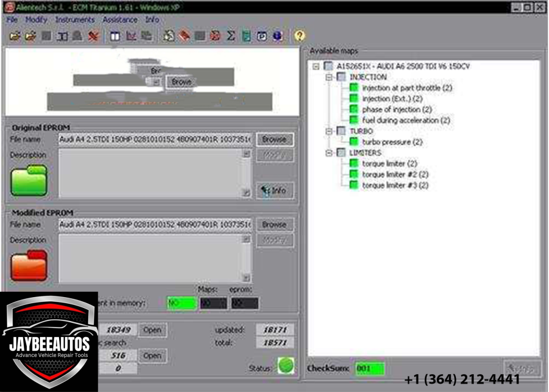Open the Instruments menu
The height and width of the screenshot is (392, 549).
click(x=75, y=20)
